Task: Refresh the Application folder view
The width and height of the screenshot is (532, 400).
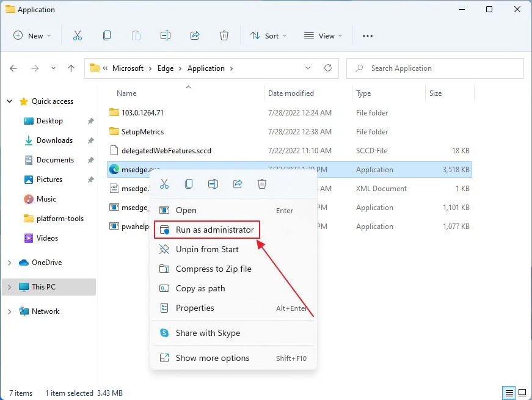Action: (x=328, y=68)
